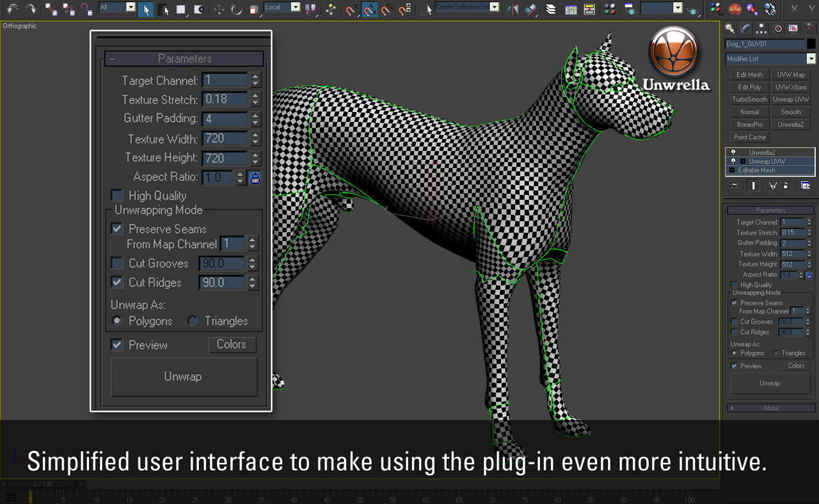Open the Material Editor spheres icon
Viewport: 819px width, 504px height.
[x=610, y=10]
